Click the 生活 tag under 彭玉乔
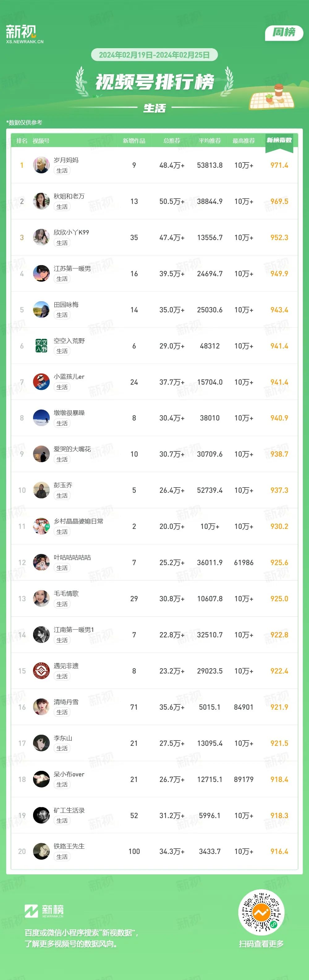 point(62,496)
